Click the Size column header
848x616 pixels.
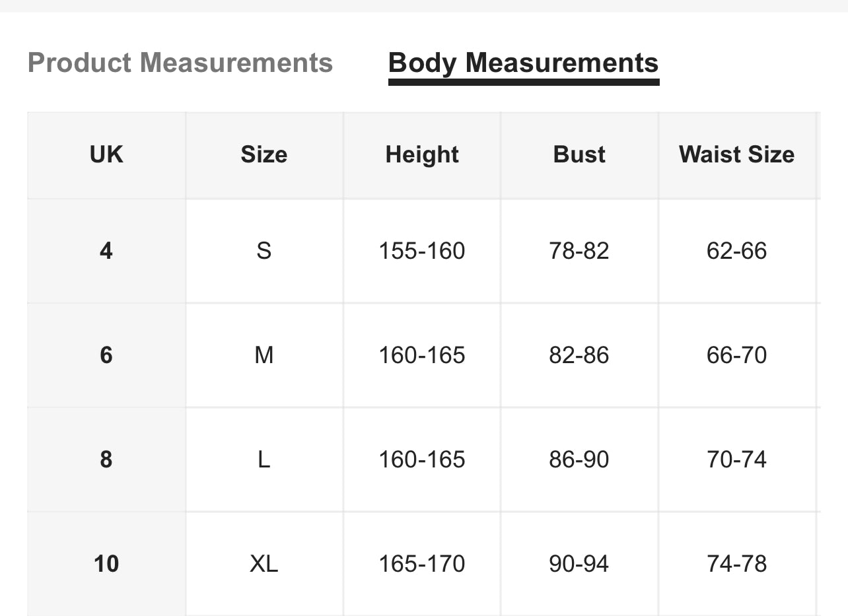tap(264, 154)
